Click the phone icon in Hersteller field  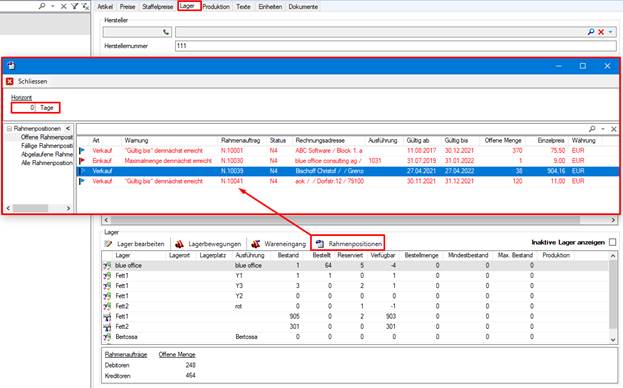click(166, 32)
